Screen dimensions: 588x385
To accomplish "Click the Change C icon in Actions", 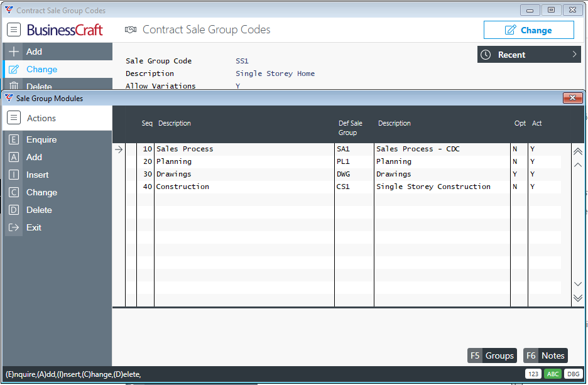I will click(x=13, y=192).
